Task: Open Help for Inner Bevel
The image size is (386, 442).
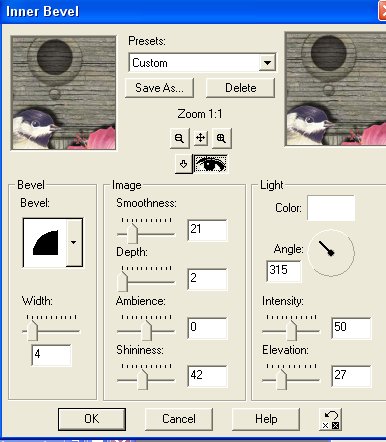Action: click(x=266, y=419)
